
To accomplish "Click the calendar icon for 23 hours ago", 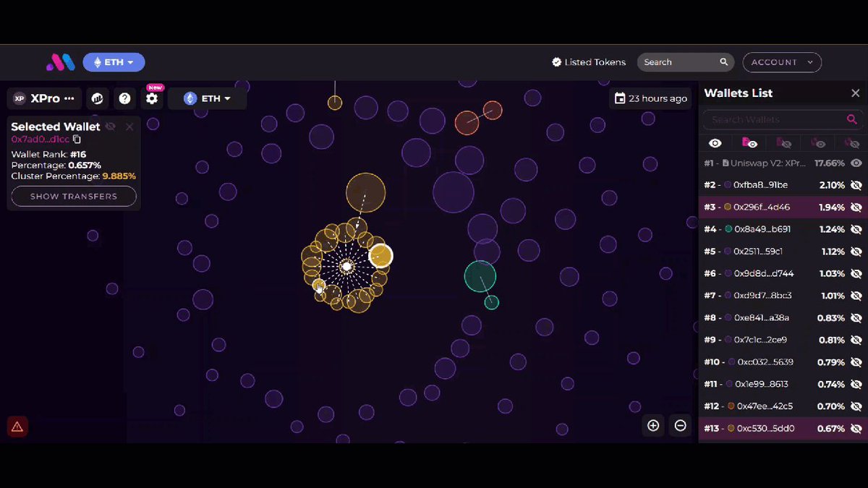I will click(620, 98).
